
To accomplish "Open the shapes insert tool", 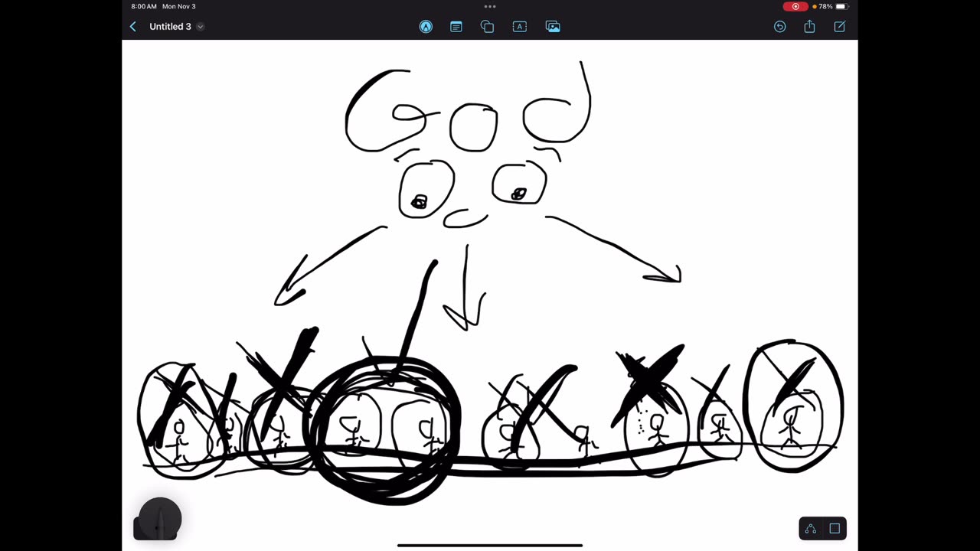I will coord(487,27).
